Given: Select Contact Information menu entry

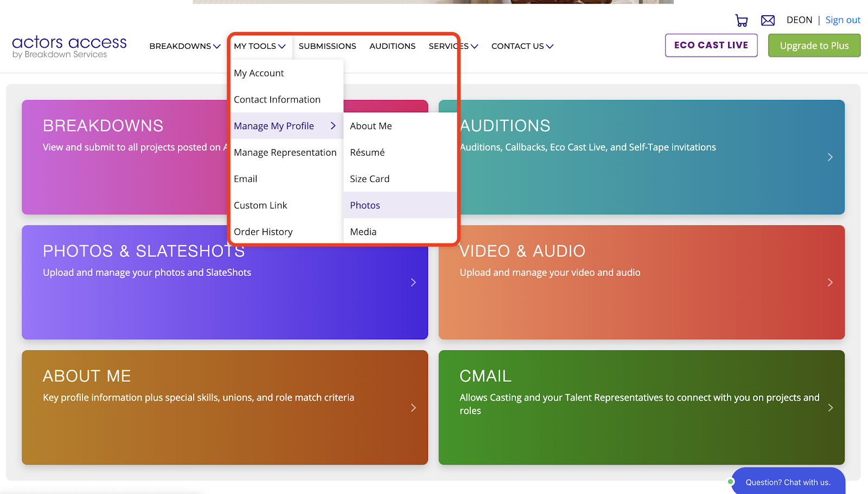Looking at the screenshot, I should point(287,99).
